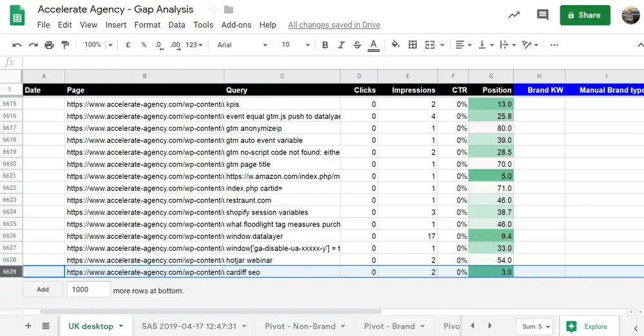Image resolution: width=644 pixels, height=336 pixels.
Task: Open the borders tool
Action: click(x=413, y=45)
